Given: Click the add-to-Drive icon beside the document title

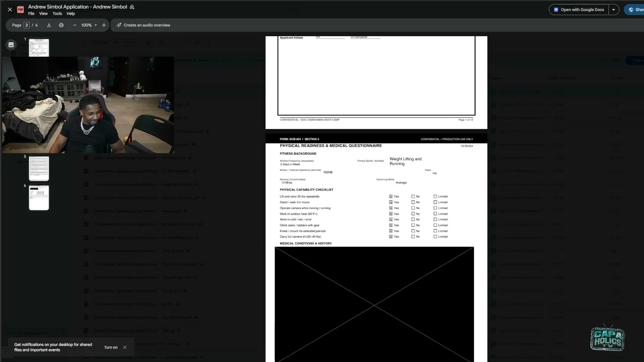Looking at the screenshot, I should (132, 7).
